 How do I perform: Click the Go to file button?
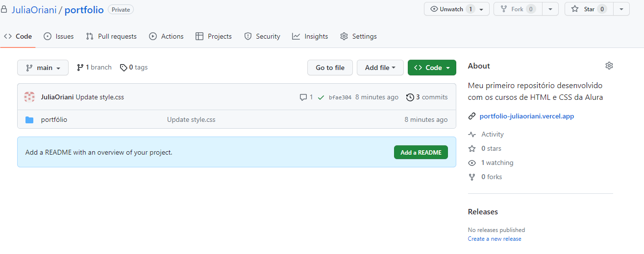click(x=330, y=68)
